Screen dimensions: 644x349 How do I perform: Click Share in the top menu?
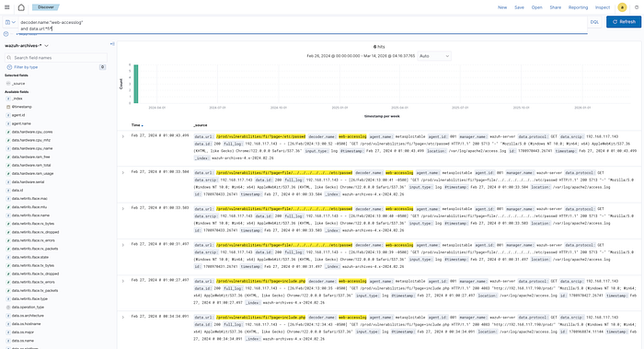point(556,7)
